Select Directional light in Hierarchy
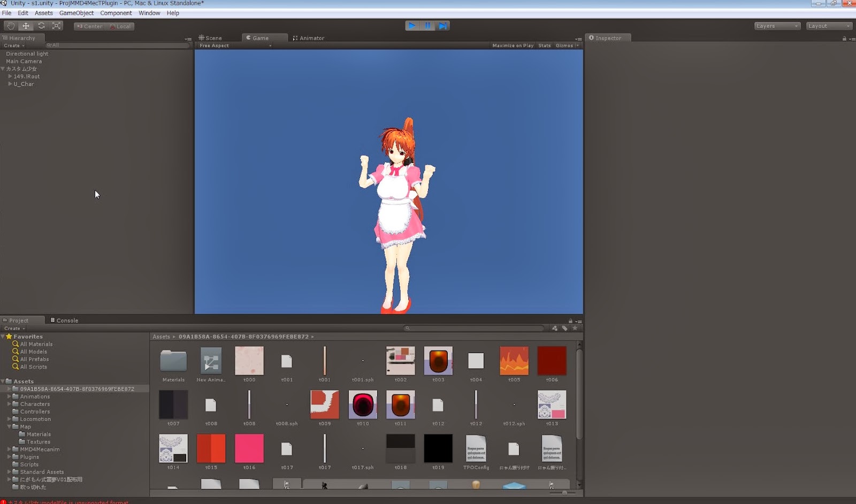 (x=27, y=54)
